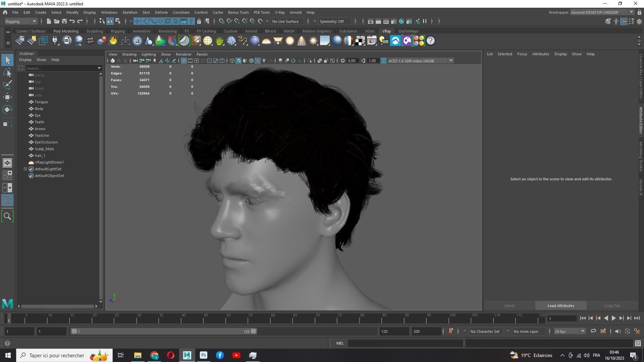Click the checker texture shelf icon
Screen dimensions: 644x362
(360, 41)
